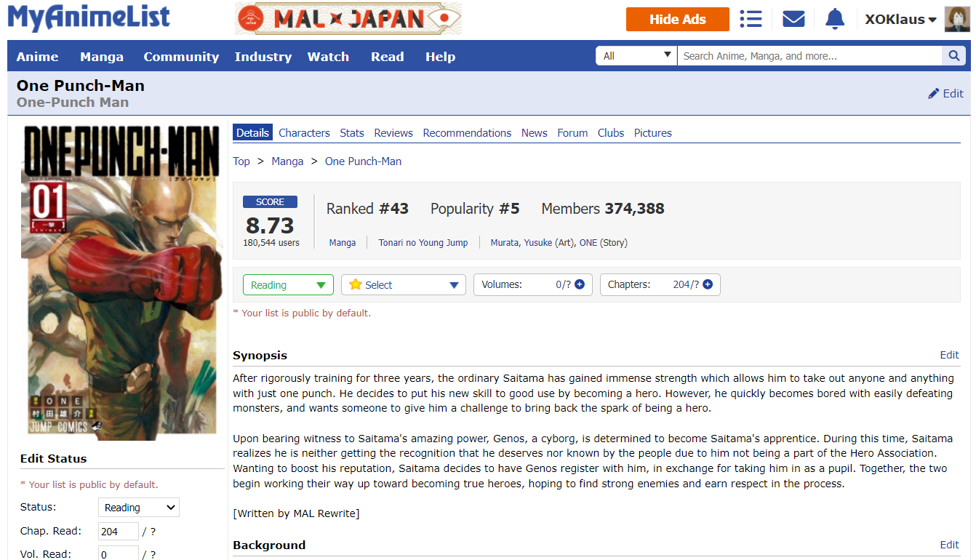Open the list menu icon in header
This screenshot has height=560, width=976.
751,19
